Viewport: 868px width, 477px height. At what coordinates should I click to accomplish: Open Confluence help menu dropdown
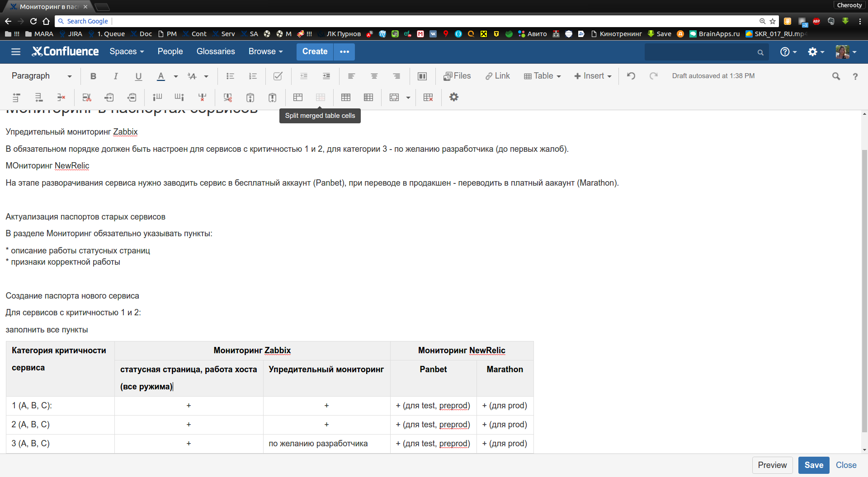click(x=788, y=52)
